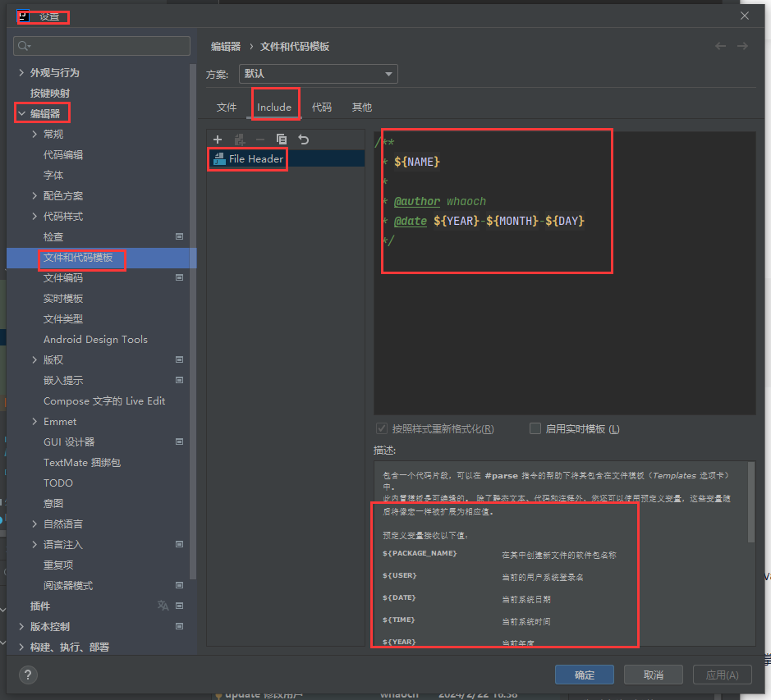This screenshot has height=700, width=771.
Task: Click the settings tree scrollbar
Action: coord(193,322)
